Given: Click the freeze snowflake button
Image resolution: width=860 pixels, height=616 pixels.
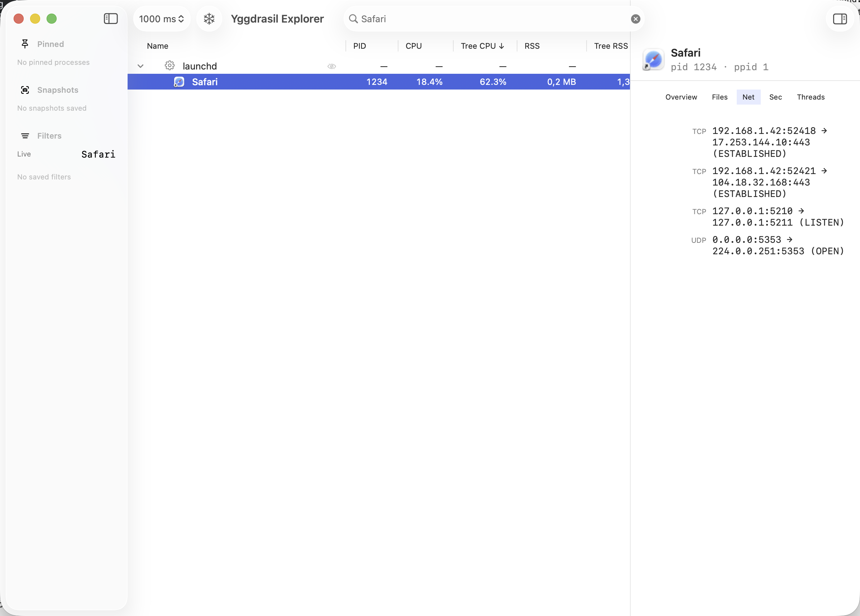Looking at the screenshot, I should [x=209, y=19].
